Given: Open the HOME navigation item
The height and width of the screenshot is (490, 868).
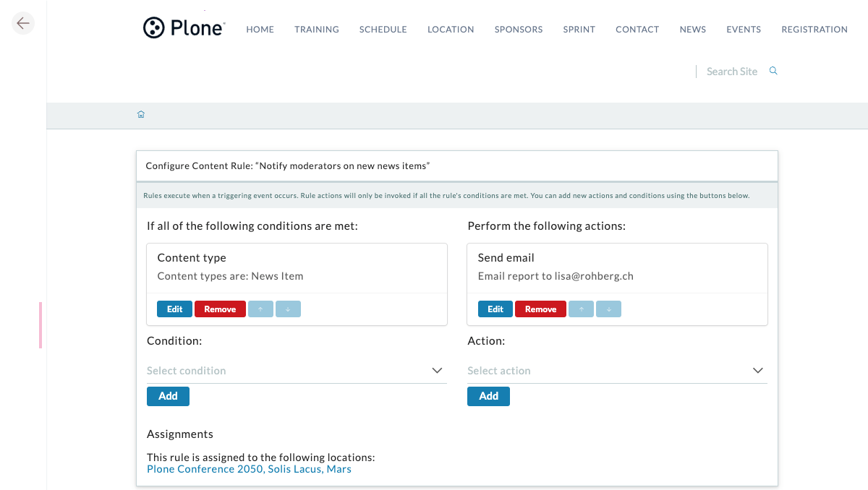Looking at the screenshot, I should [x=260, y=30].
